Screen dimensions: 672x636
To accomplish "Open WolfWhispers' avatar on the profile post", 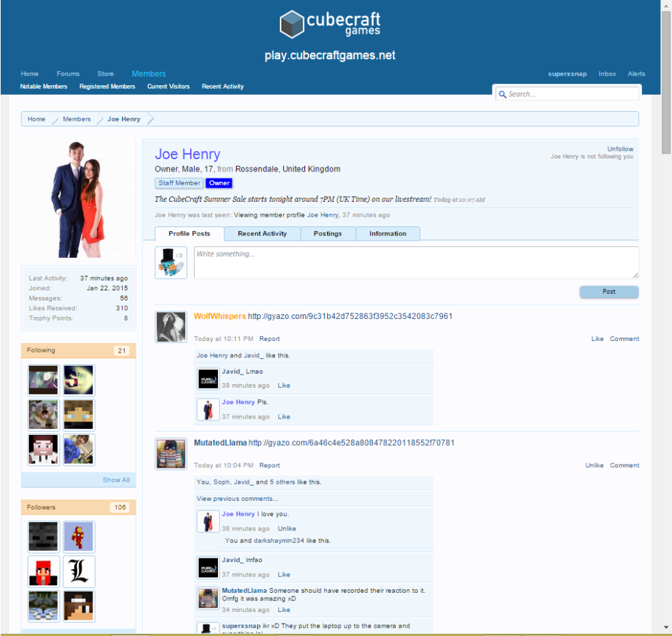I will [x=171, y=327].
